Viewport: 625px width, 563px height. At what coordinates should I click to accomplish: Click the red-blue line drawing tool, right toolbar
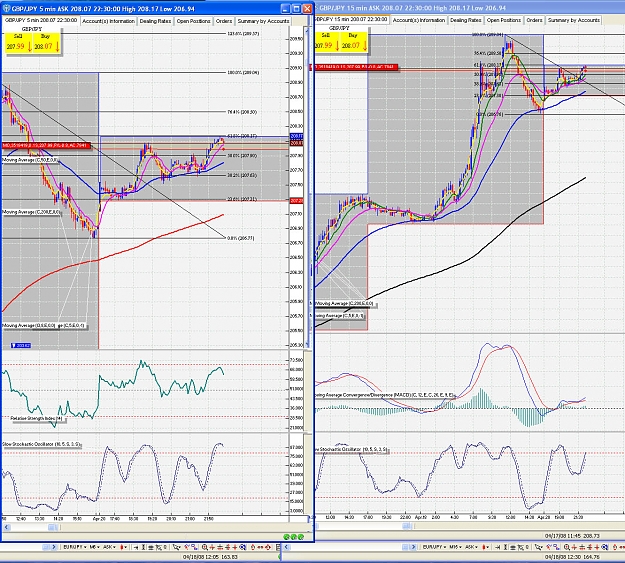[x=549, y=547]
